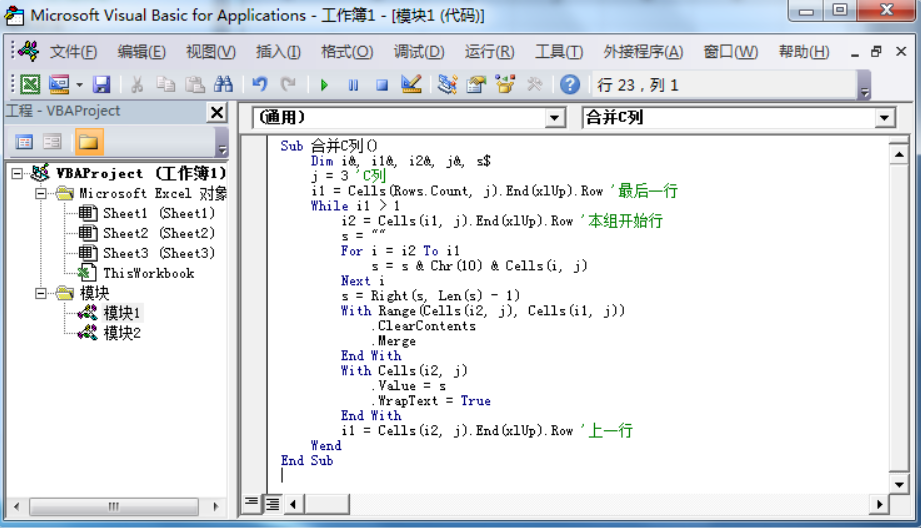Open the (通用) object dropdown
This screenshot has width=921, height=528.
[554, 118]
